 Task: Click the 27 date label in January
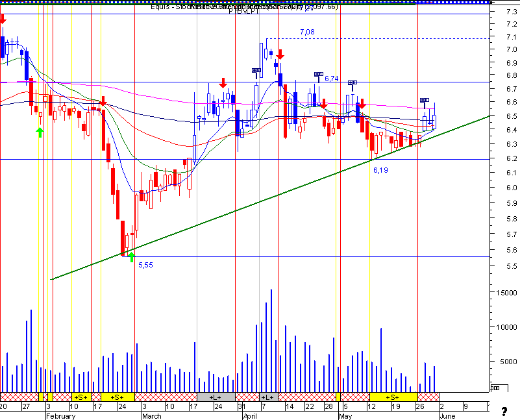point(26,406)
